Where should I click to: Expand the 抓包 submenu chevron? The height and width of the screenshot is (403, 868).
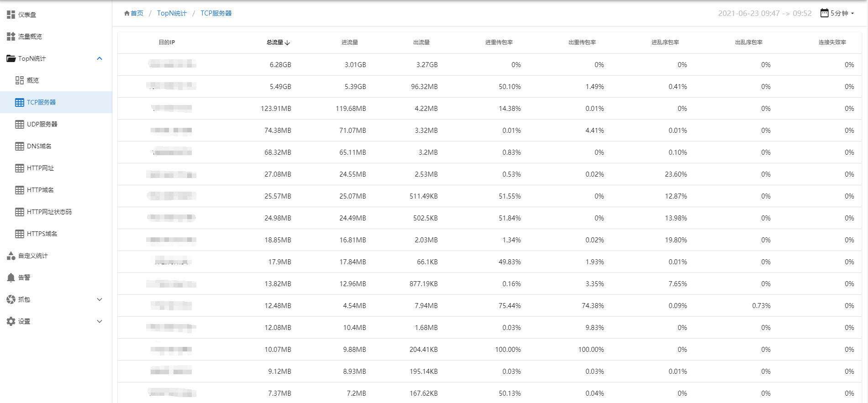(x=100, y=299)
